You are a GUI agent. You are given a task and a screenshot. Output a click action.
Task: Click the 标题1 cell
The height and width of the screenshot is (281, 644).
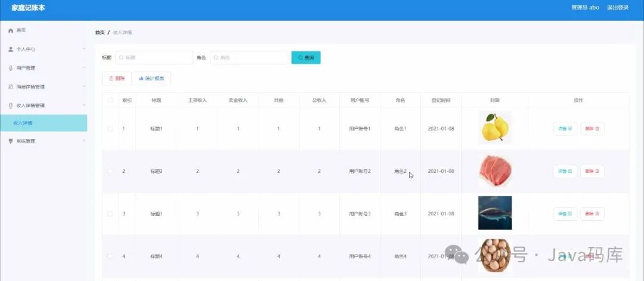pos(156,129)
